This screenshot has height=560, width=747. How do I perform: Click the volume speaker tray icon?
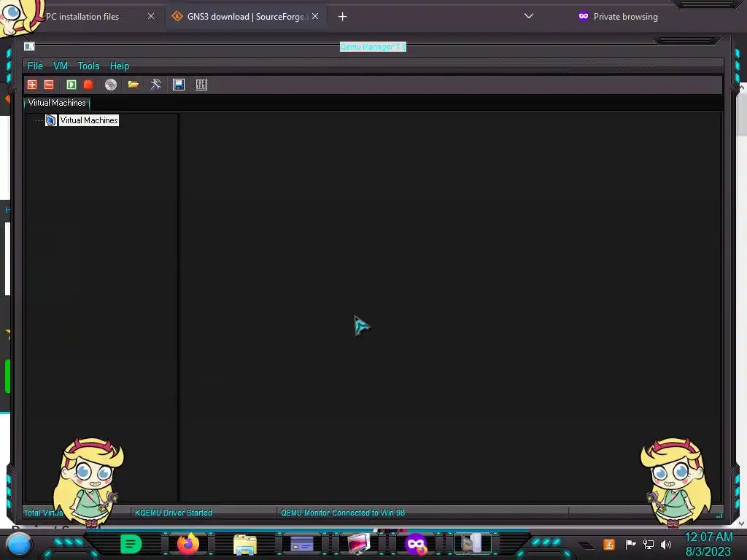666,544
